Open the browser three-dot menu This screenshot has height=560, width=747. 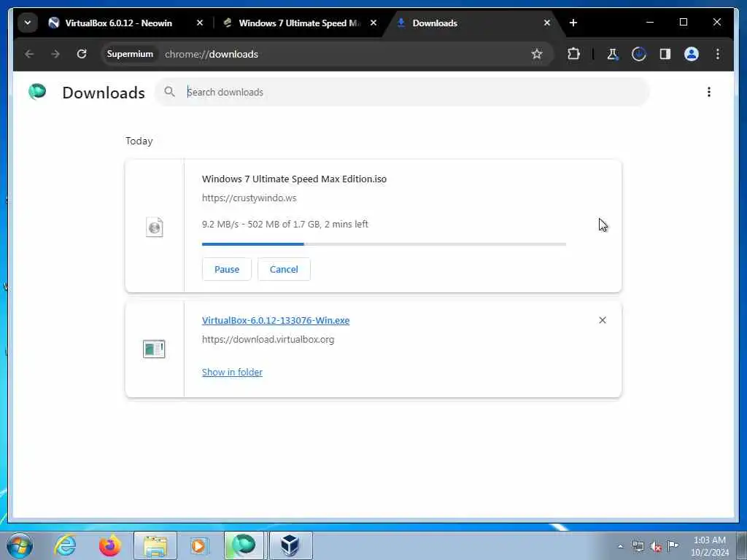coord(718,54)
